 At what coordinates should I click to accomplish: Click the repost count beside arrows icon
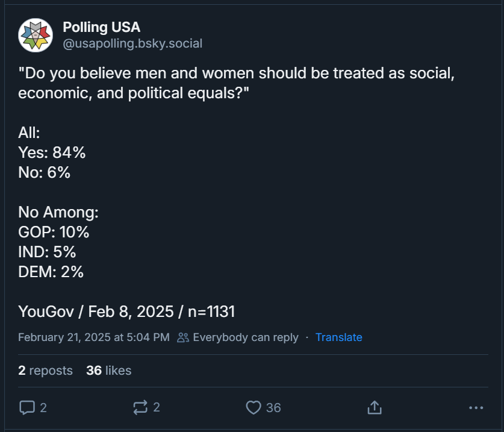tap(157, 407)
